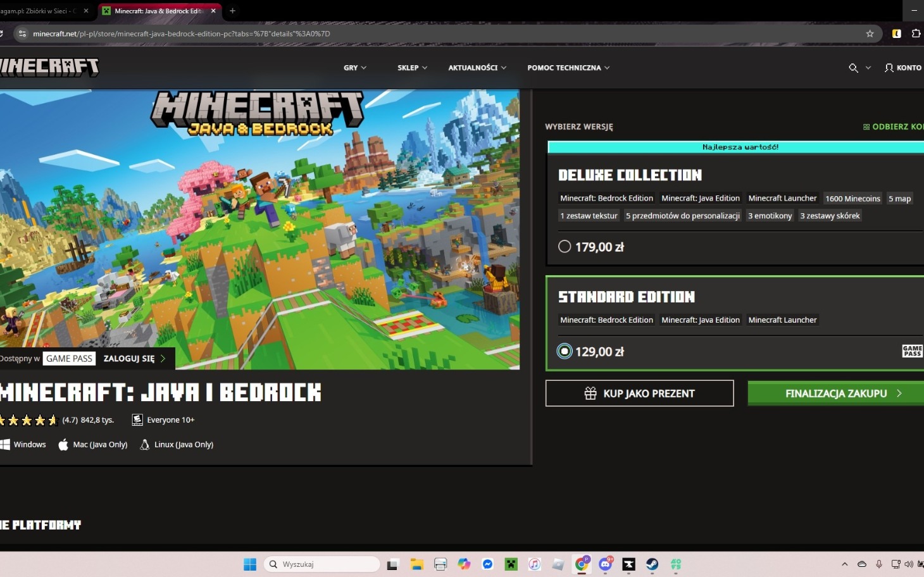Click the browser address bar URL
The image size is (924, 577).
click(182, 34)
